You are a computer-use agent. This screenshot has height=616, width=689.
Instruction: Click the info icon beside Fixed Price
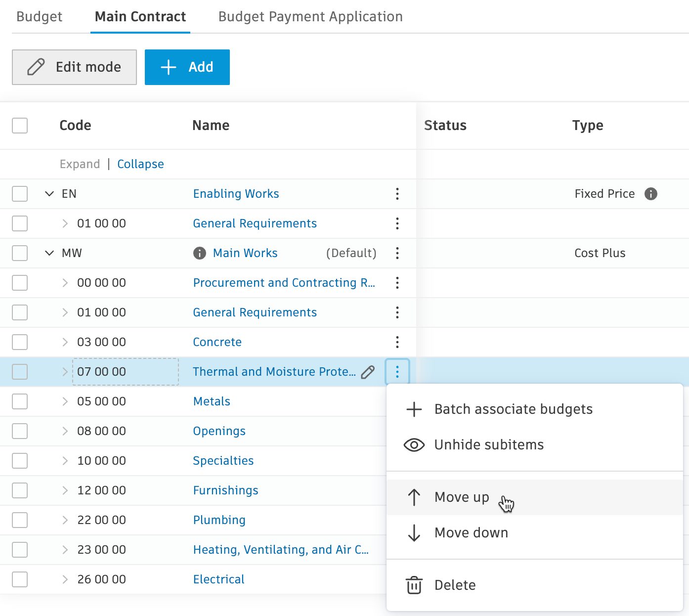651,194
